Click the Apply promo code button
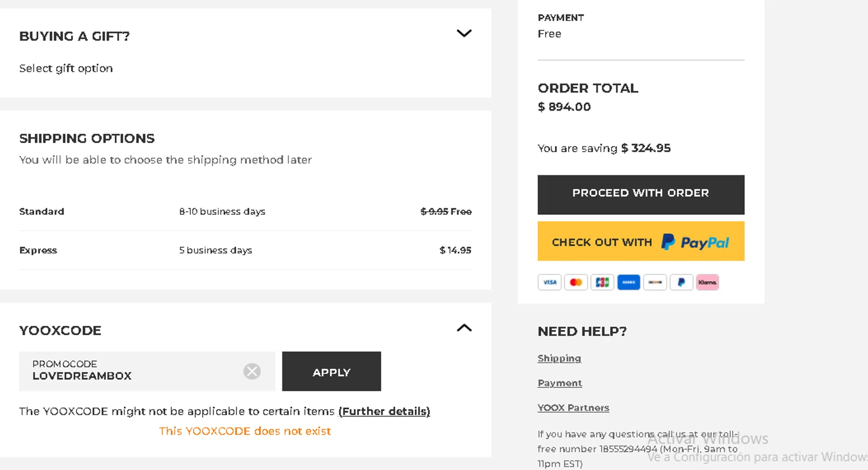 [332, 372]
